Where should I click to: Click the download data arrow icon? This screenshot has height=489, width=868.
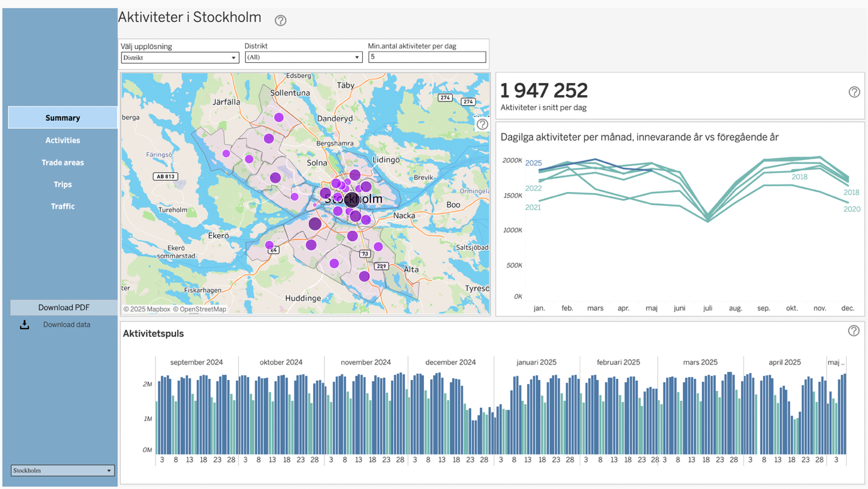25,325
